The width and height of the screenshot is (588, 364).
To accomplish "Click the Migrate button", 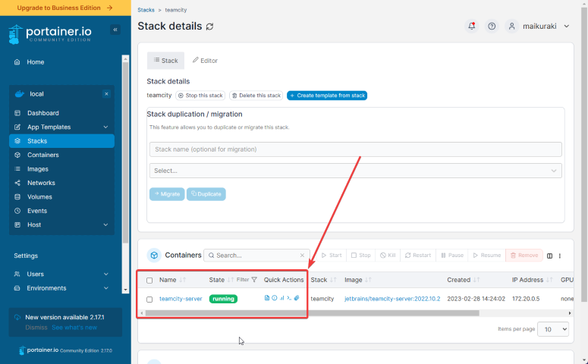I will [167, 194].
